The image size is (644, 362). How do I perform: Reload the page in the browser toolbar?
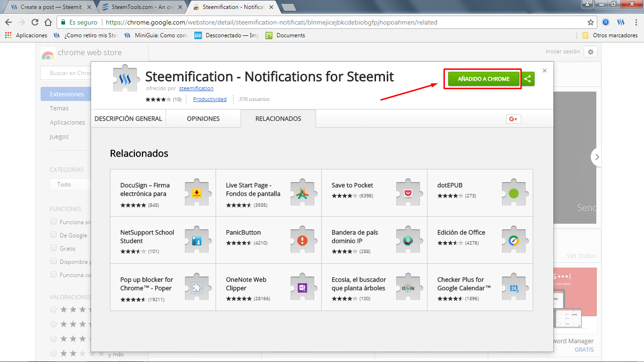click(34, 22)
